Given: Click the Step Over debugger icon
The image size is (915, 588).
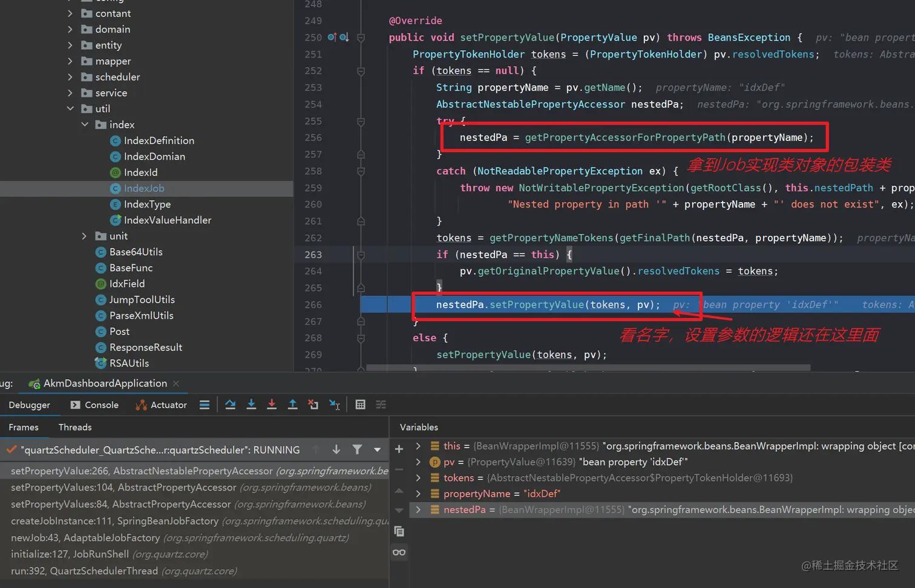Looking at the screenshot, I should [230, 405].
